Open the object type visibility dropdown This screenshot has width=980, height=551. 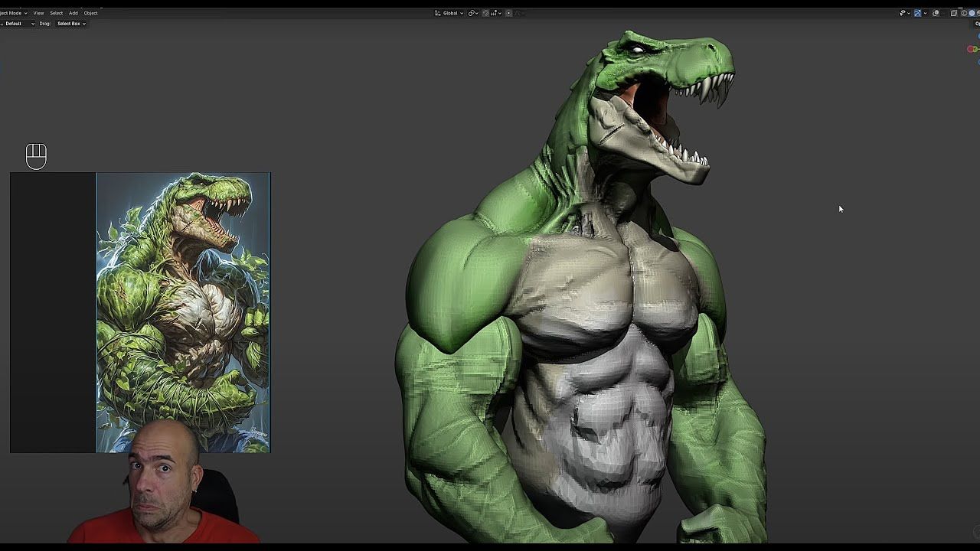click(x=905, y=13)
